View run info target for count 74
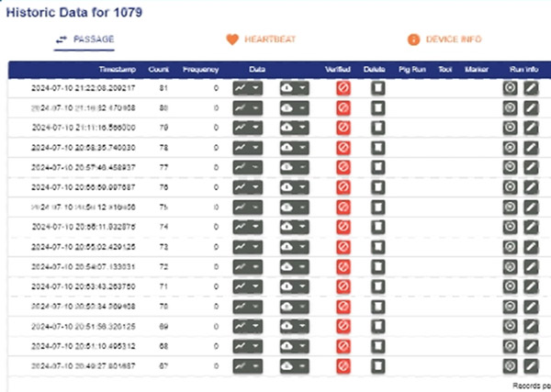 510,227
